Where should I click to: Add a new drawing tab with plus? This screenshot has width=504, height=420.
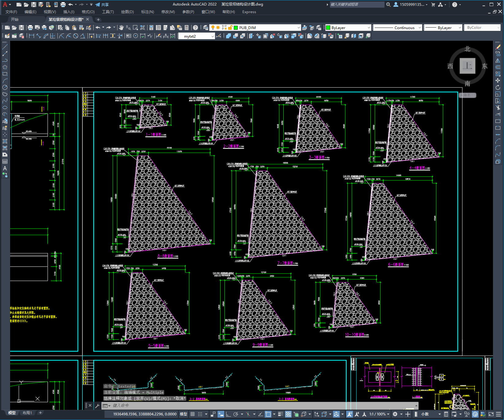[x=98, y=19]
